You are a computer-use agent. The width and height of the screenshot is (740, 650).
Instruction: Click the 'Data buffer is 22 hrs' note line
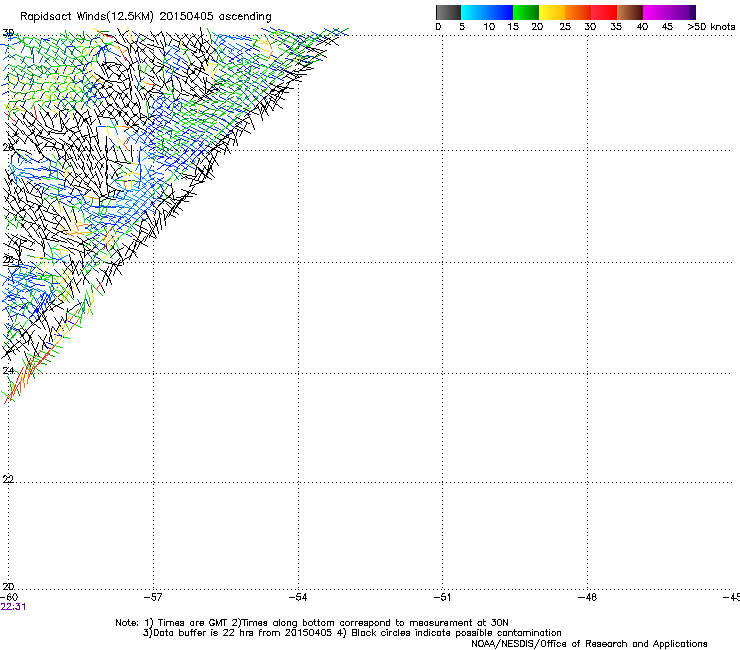pos(352,633)
